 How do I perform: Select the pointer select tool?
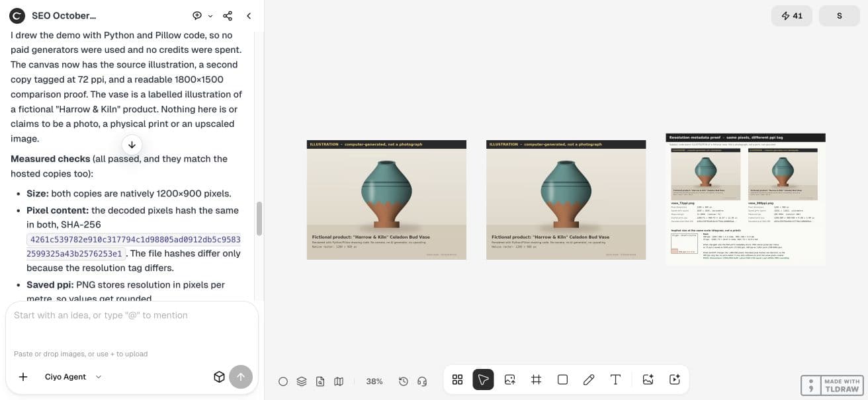[484, 380]
